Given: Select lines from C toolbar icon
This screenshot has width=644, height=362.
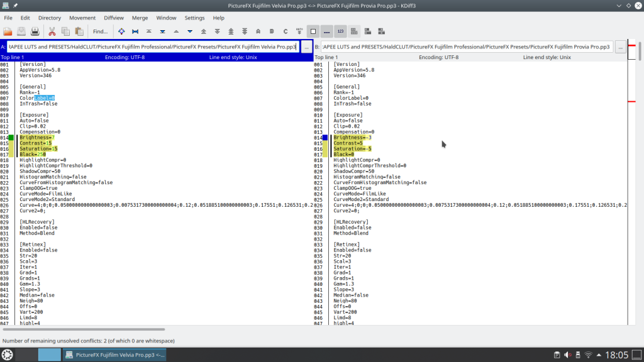Looking at the screenshot, I should (x=286, y=31).
